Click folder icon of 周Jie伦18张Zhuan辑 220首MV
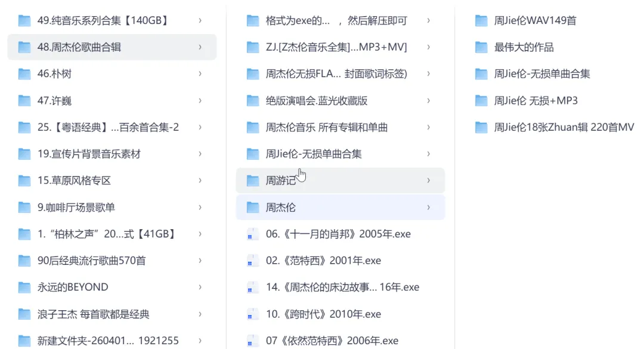Viewport: 644px width, 349px height. (x=481, y=128)
